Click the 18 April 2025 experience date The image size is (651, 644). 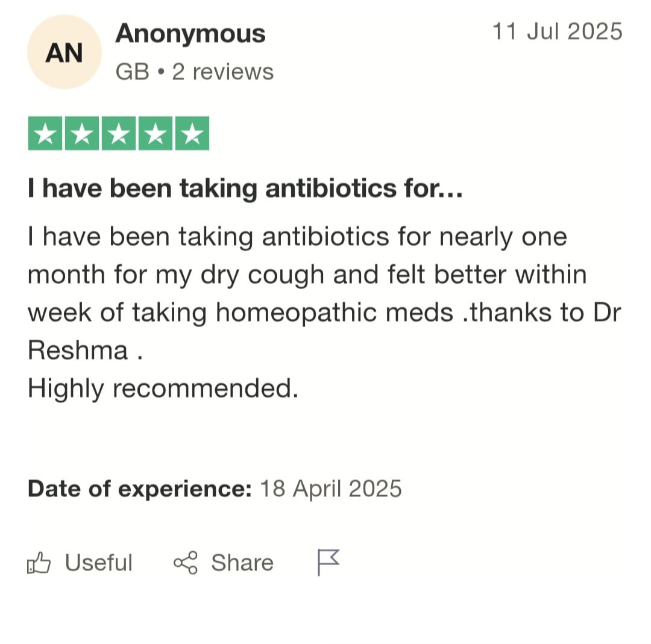point(330,489)
